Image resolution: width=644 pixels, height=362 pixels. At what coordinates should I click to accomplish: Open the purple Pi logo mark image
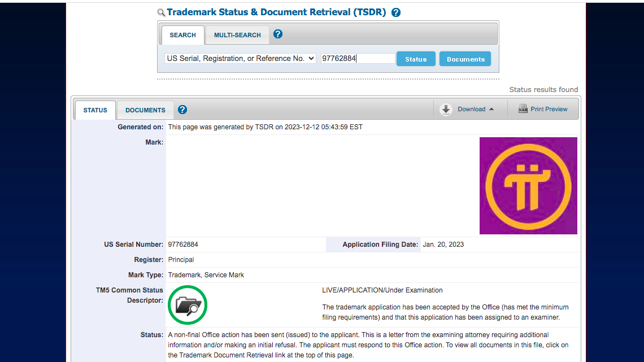point(528,186)
